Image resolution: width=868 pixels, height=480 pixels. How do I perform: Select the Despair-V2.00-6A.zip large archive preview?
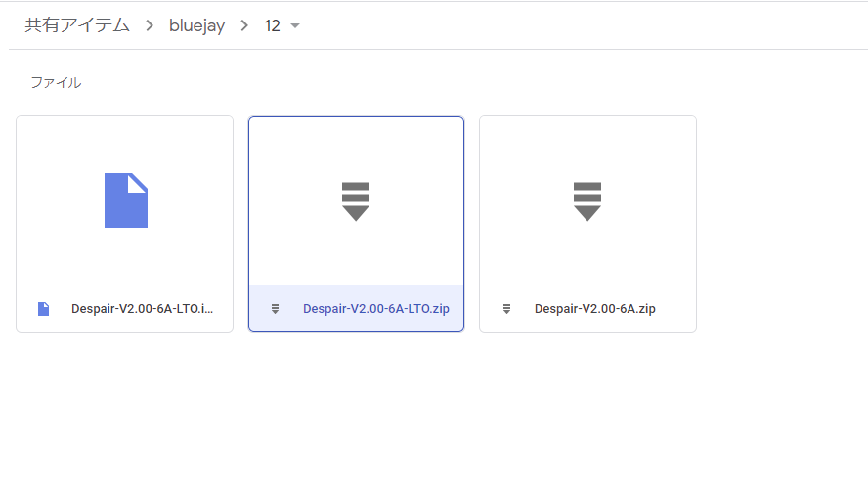(x=587, y=201)
